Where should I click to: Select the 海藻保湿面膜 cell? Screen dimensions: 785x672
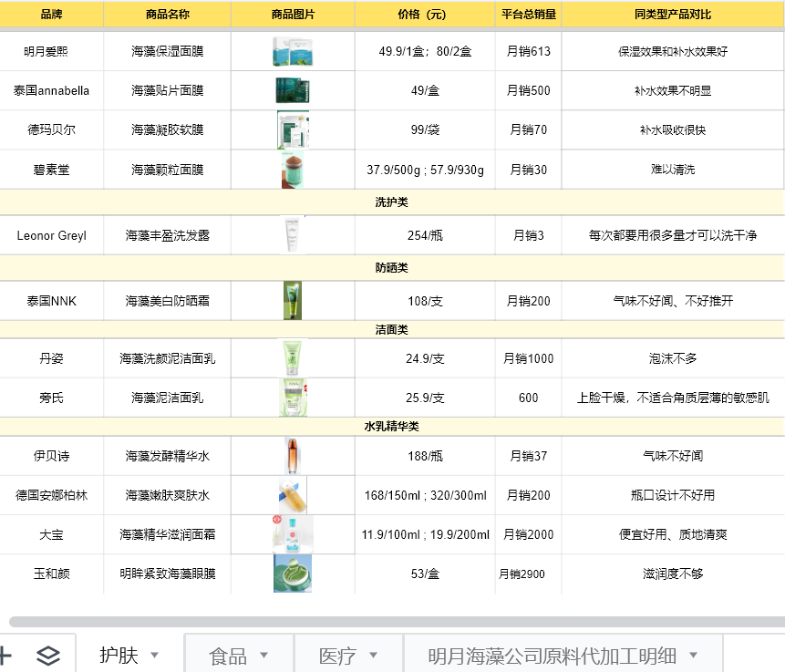click(167, 51)
